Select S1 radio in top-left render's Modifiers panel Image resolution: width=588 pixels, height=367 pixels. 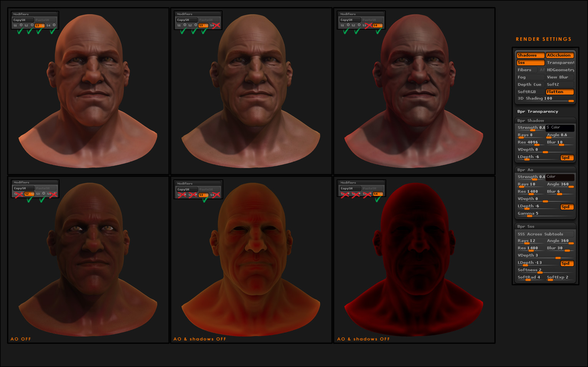pos(21,25)
